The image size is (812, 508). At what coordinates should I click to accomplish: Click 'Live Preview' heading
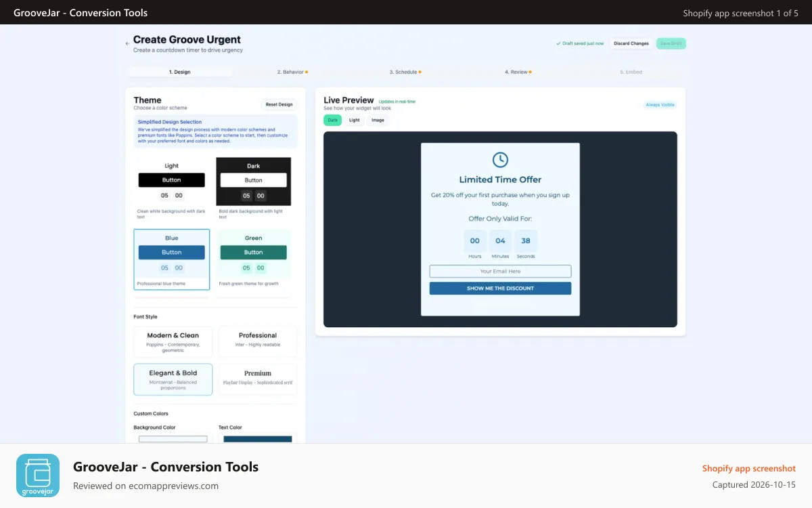coord(348,100)
